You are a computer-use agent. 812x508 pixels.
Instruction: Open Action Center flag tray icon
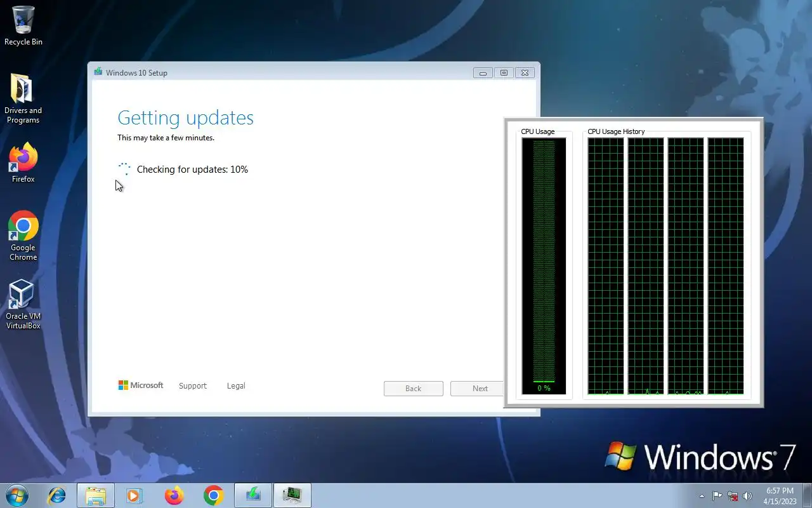click(x=717, y=496)
